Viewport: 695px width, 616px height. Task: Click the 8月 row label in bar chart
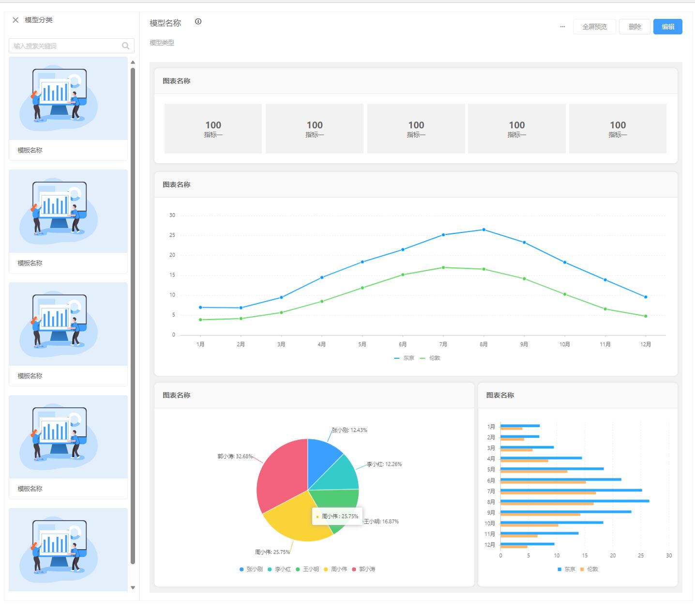pyautogui.click(x=491, y=502)
